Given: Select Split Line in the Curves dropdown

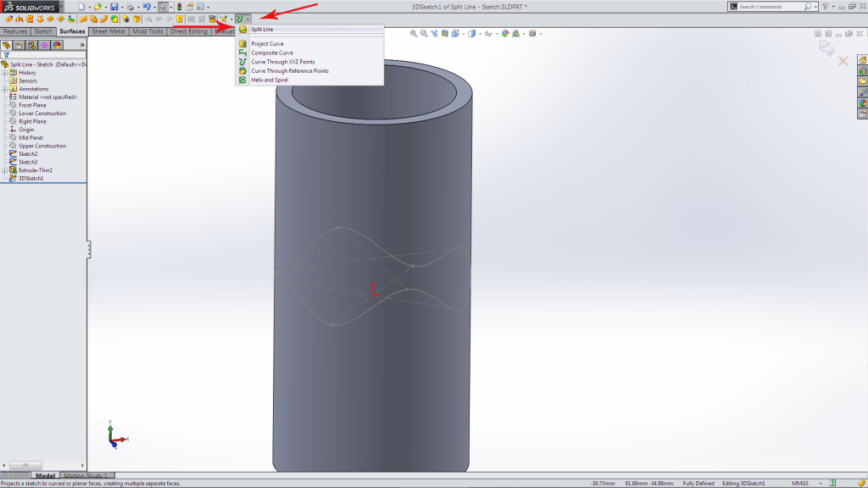Looking at the screenshot, I should [262, 30].
